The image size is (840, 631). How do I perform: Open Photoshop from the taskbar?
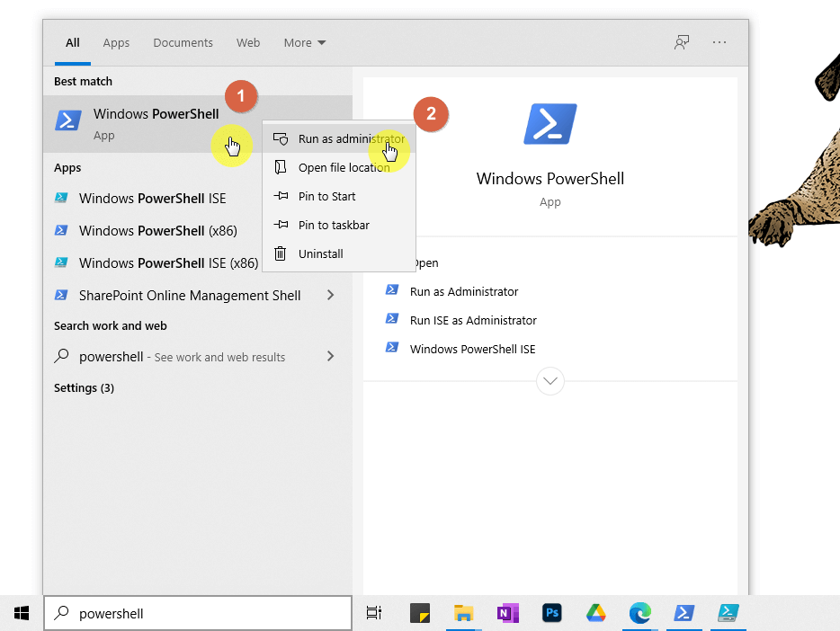click(552, 613)
